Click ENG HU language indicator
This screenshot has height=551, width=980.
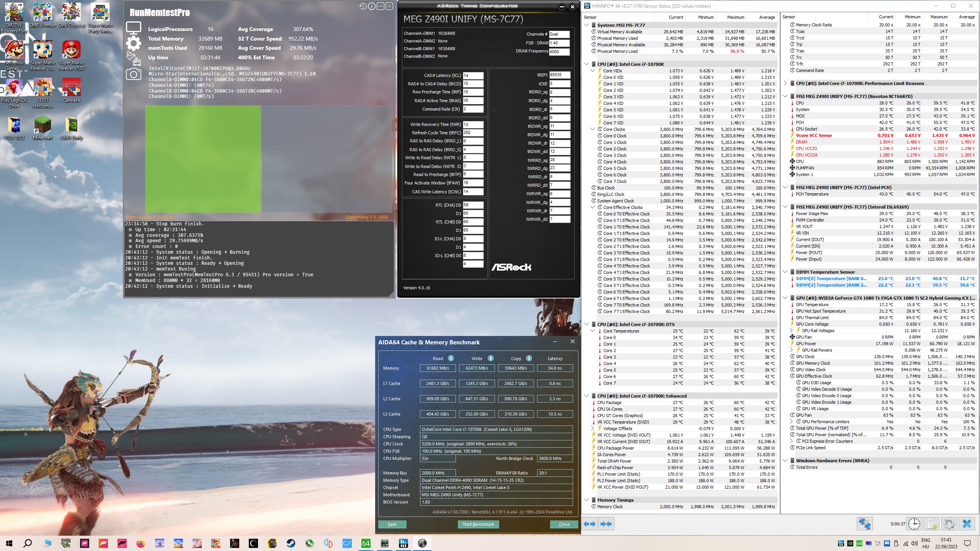[926, 543]
